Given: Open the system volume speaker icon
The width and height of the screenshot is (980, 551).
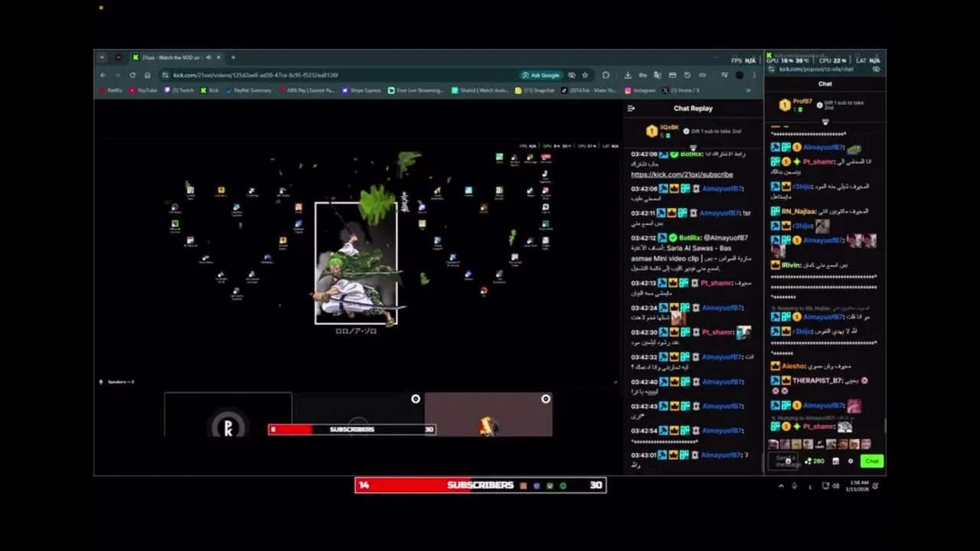Looking at the screenshot, I should coord(835,486).
